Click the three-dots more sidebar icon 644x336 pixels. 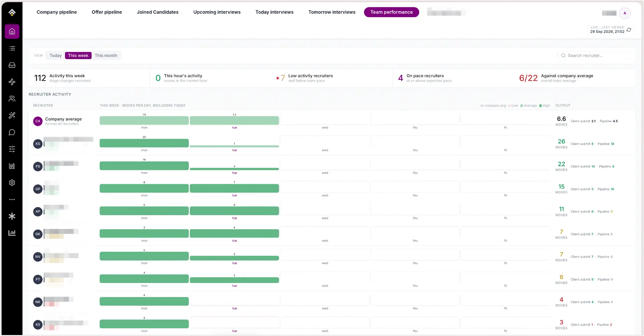(12, 199)
